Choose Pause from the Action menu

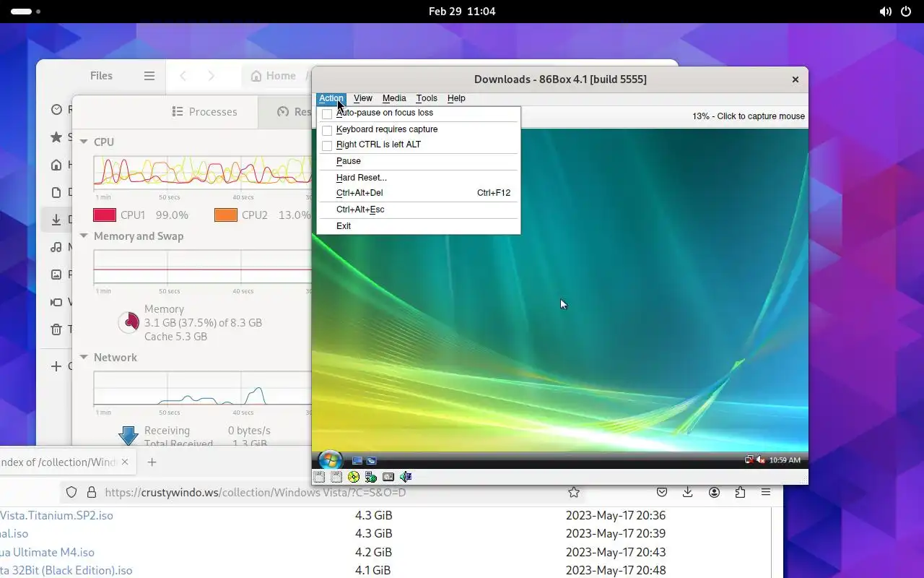coord(419,161)
